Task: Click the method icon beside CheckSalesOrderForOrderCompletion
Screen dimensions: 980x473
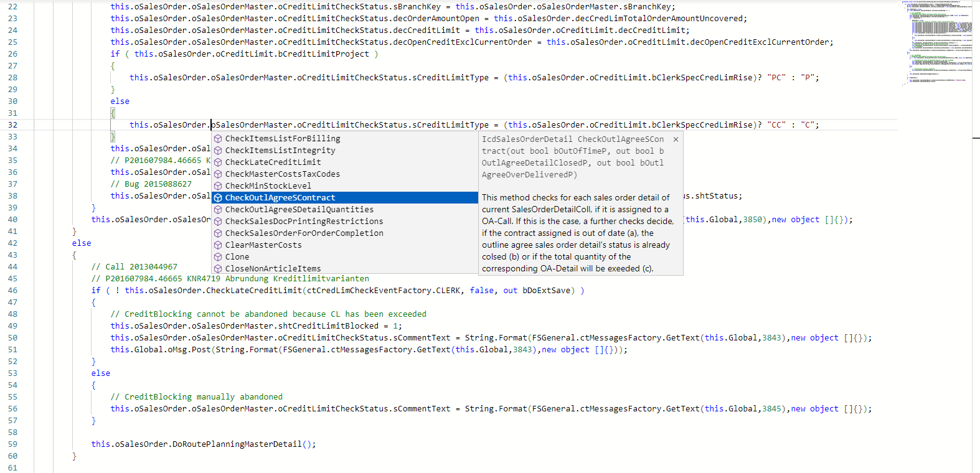Action: tap(218, 233)
